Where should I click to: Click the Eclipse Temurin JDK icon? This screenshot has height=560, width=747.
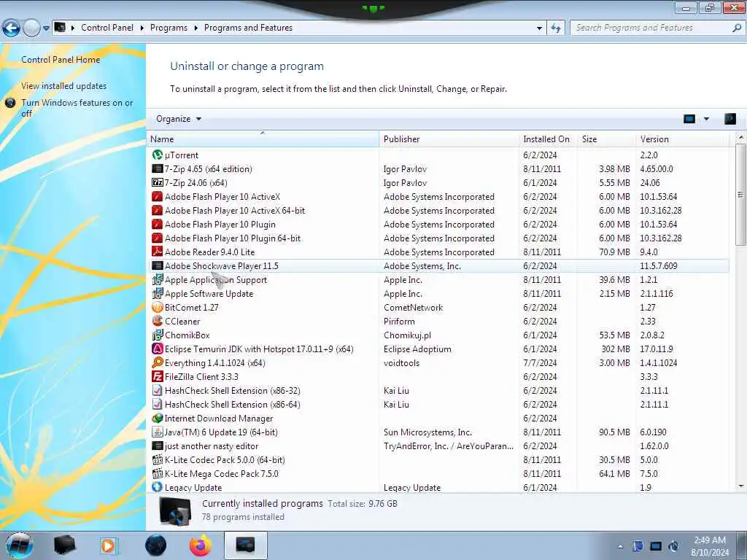(x=158, y=349)
